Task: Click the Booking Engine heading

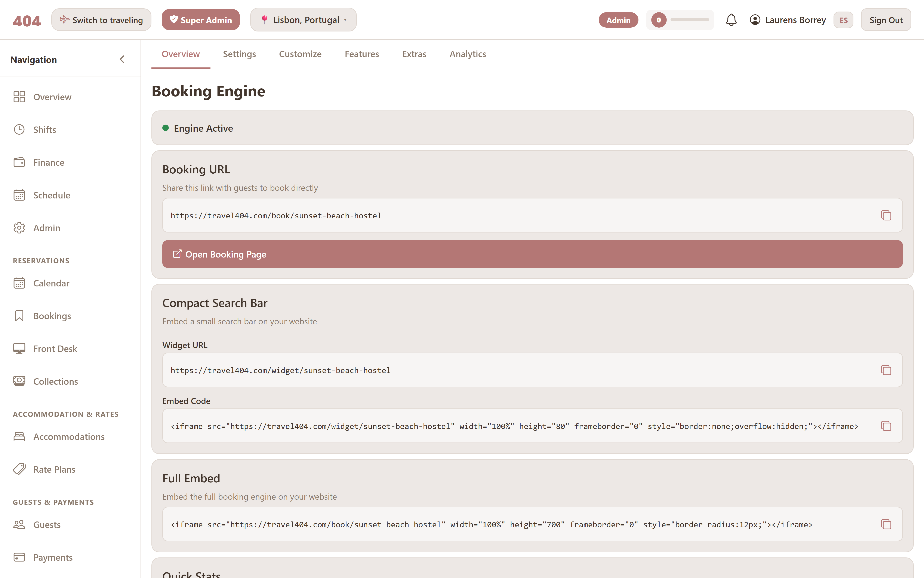Action: coord(208,91)
